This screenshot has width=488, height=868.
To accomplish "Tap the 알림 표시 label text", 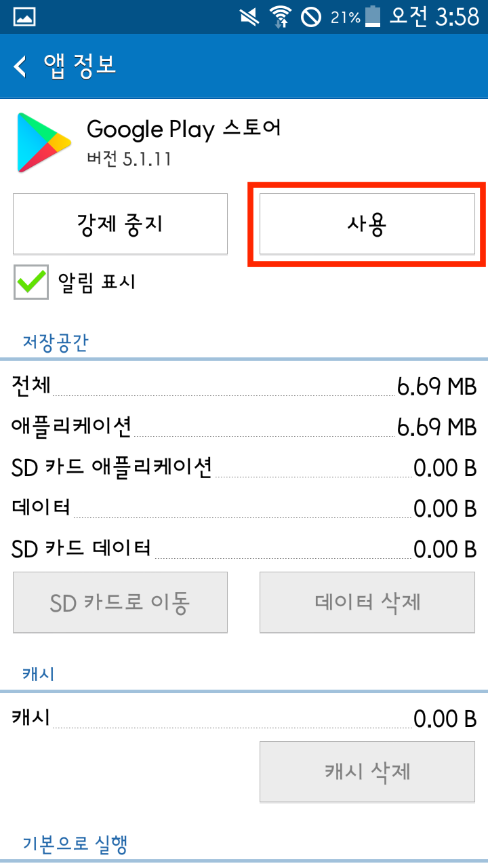I will (x=97, y=282).
